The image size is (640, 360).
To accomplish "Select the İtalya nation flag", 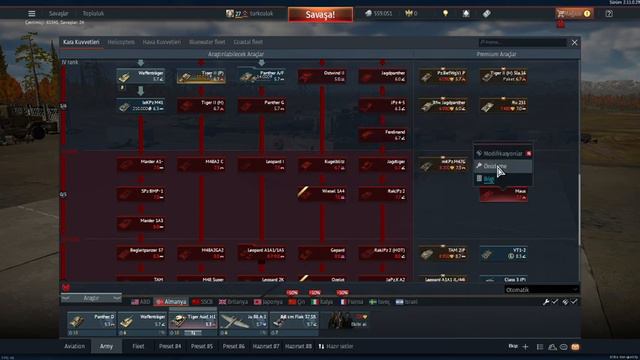I will coord(322,302).
